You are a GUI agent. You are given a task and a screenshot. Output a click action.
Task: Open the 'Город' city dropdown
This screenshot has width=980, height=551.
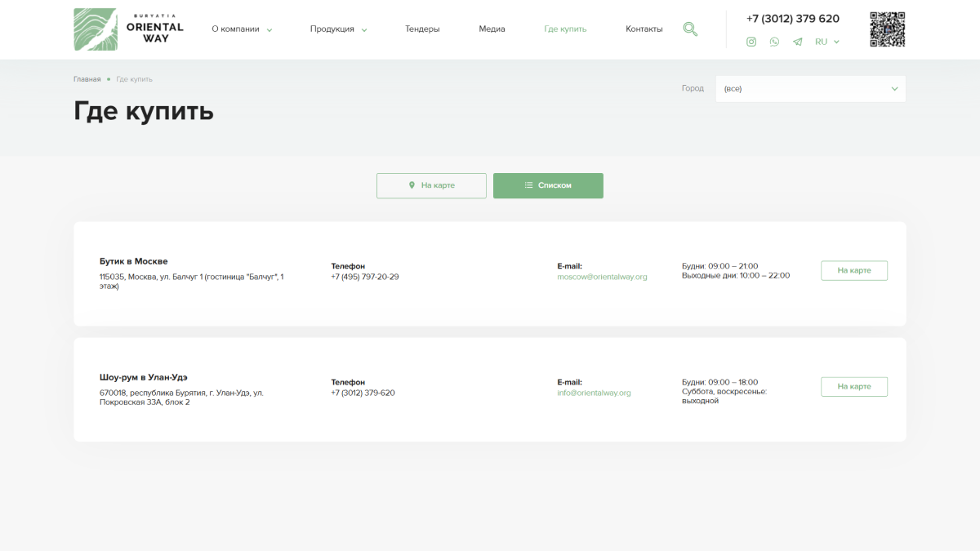point(810,89)
